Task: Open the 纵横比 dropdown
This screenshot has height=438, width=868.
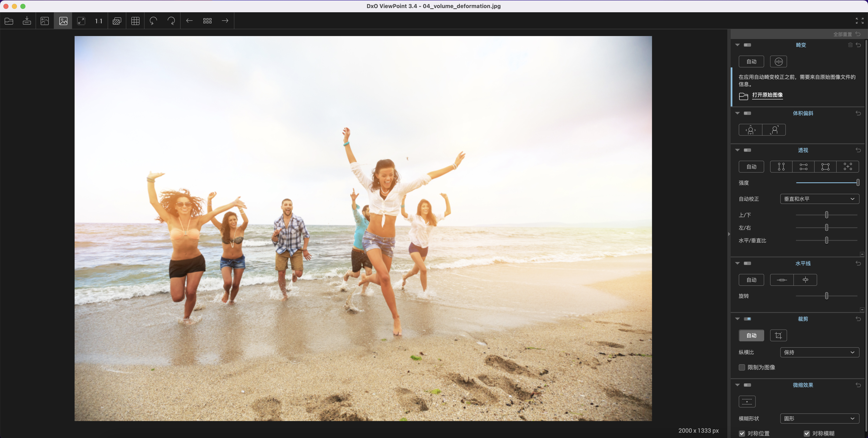Action: (x=819, y=352)
